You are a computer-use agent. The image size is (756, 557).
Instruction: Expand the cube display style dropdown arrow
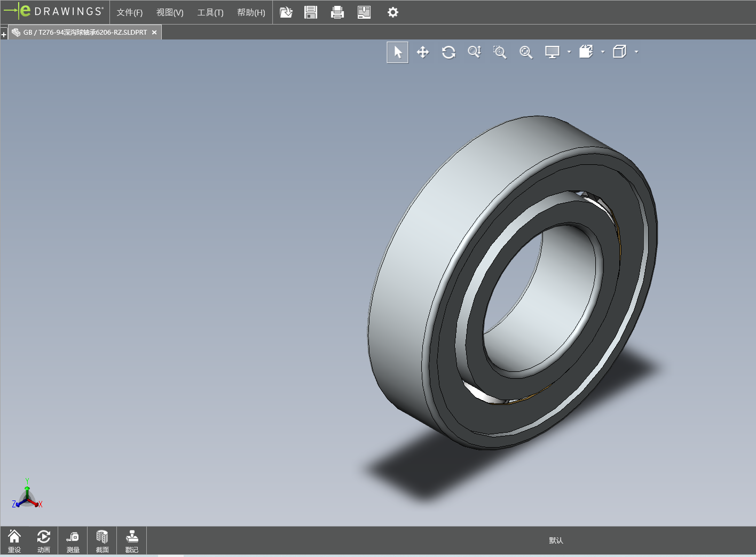(636, 52)
